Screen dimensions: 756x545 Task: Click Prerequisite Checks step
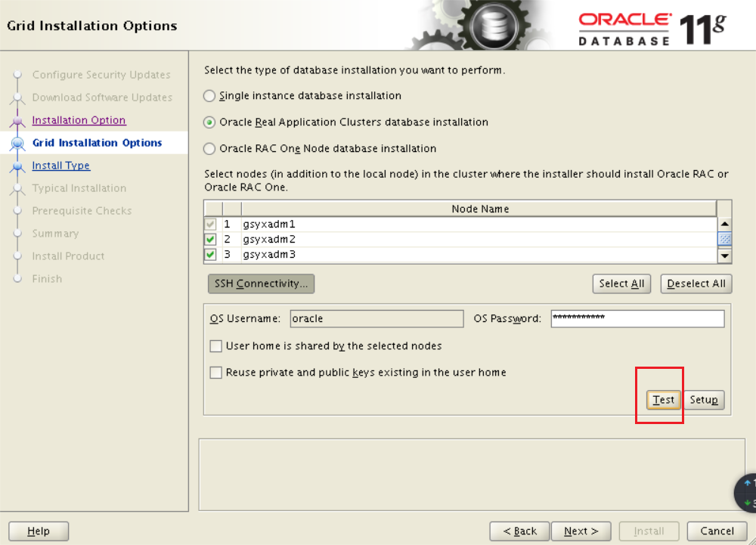point(82,211)
